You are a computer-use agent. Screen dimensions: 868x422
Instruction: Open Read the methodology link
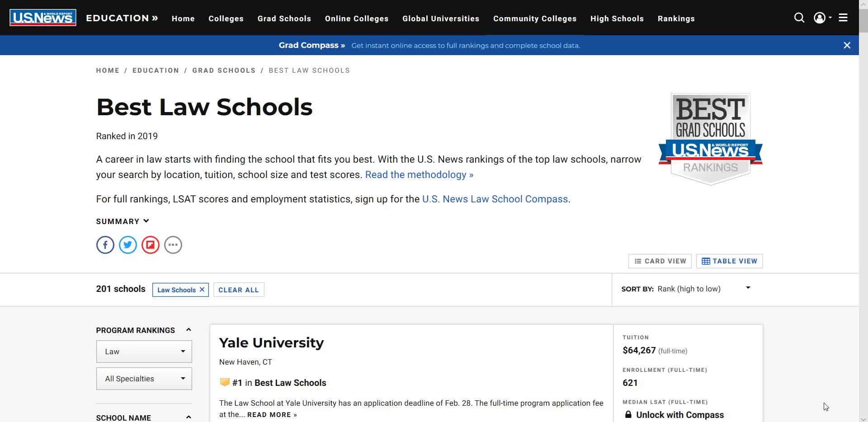pos(419,175)
